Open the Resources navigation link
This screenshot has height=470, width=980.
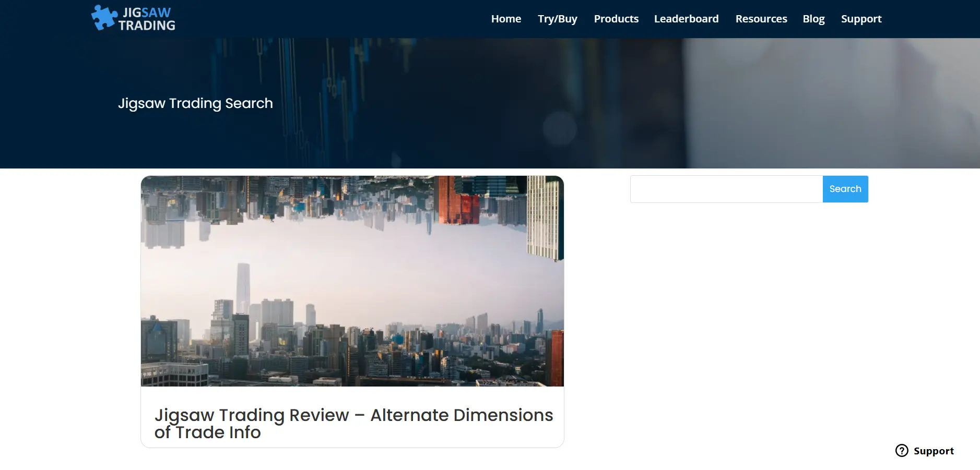761,18
